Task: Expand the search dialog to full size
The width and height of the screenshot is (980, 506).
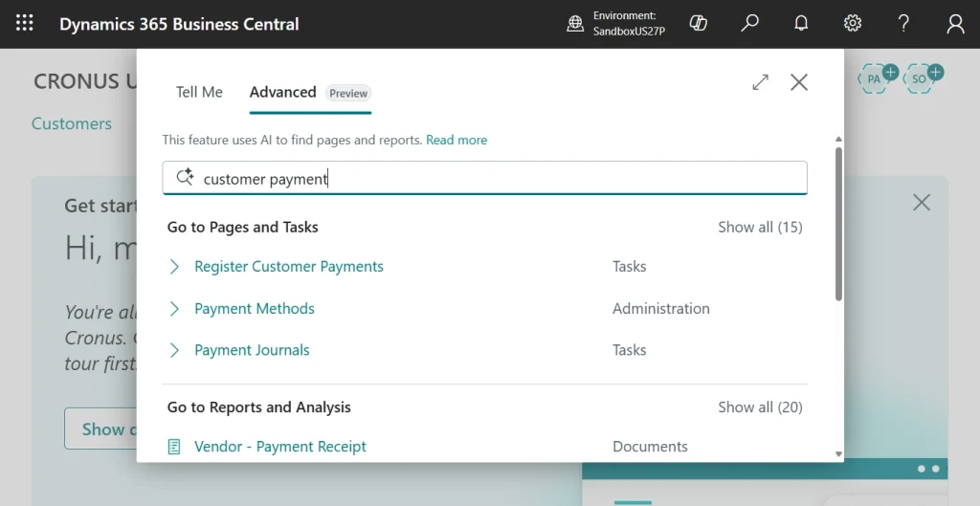Action: [761, 82]
